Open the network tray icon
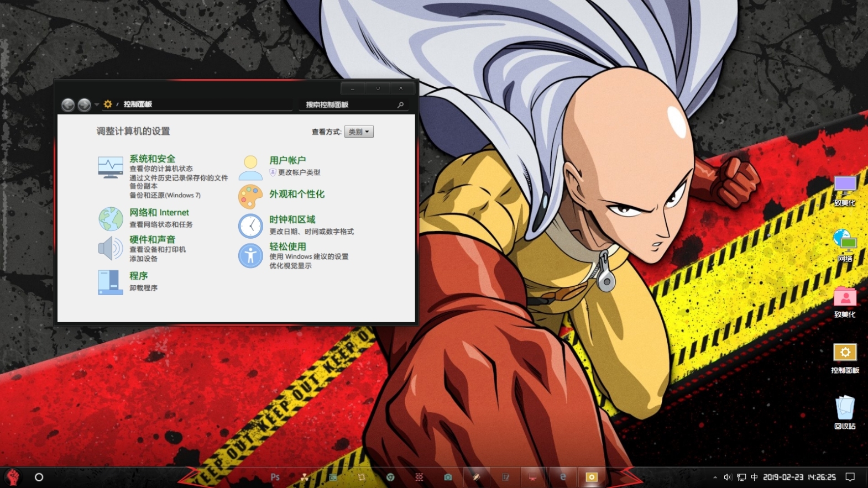Image resolution: width=868 pixels, height=488 pixels. (741, 477)
